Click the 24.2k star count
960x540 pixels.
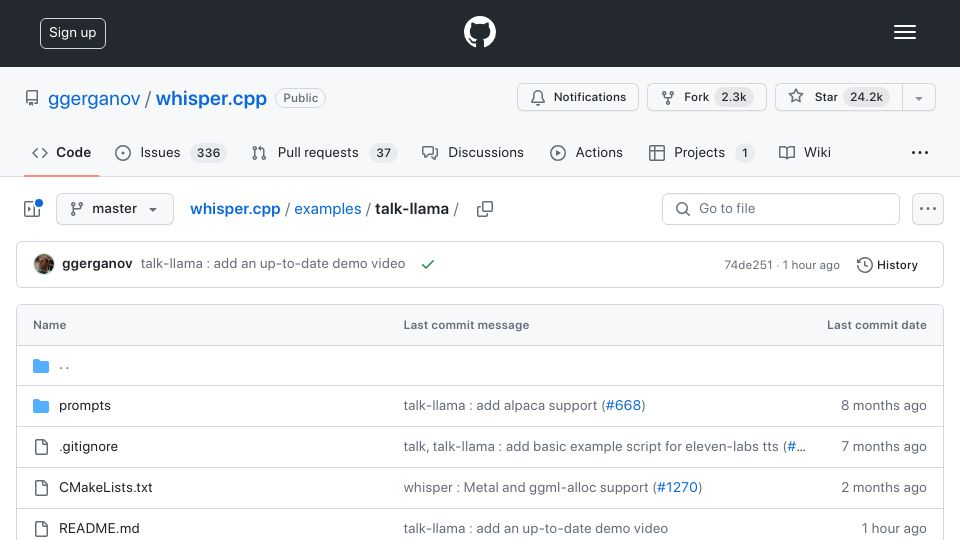(x=866, y=97)
